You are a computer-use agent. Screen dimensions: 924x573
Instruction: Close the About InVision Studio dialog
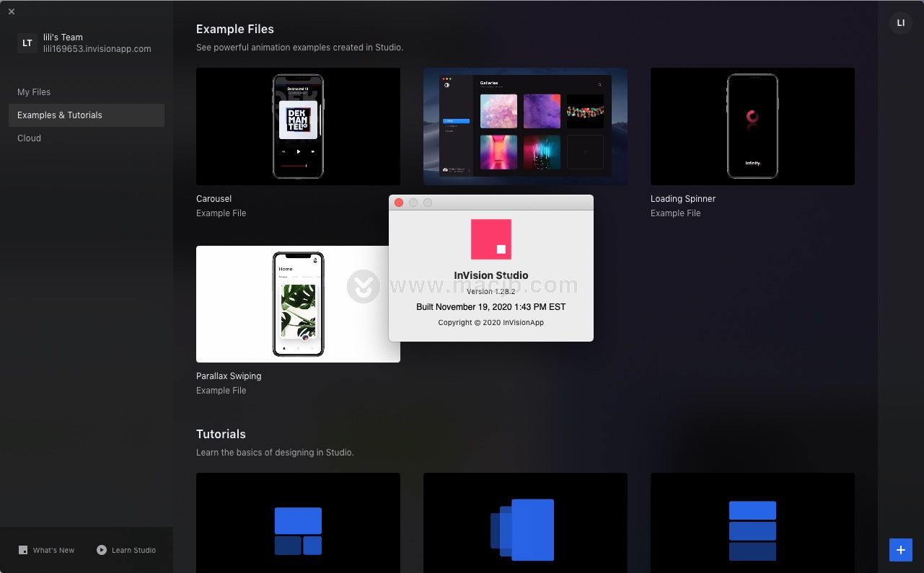pos(399,203)
